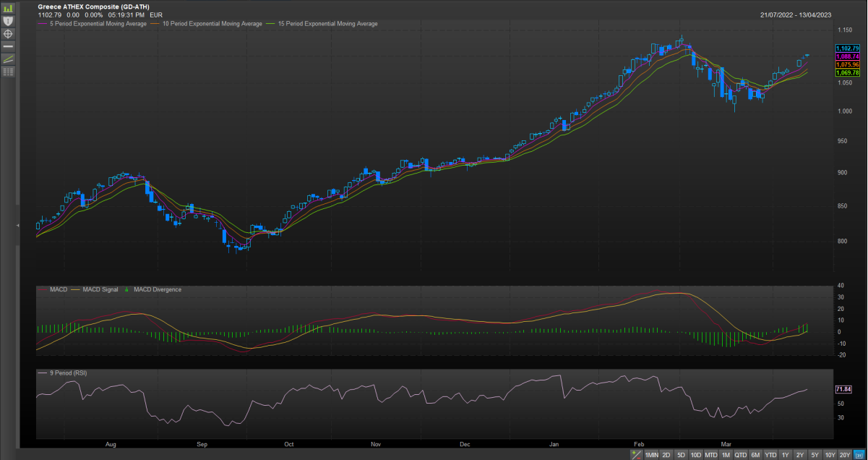Select the trend line drawing tool

click(x=8, y=59)
